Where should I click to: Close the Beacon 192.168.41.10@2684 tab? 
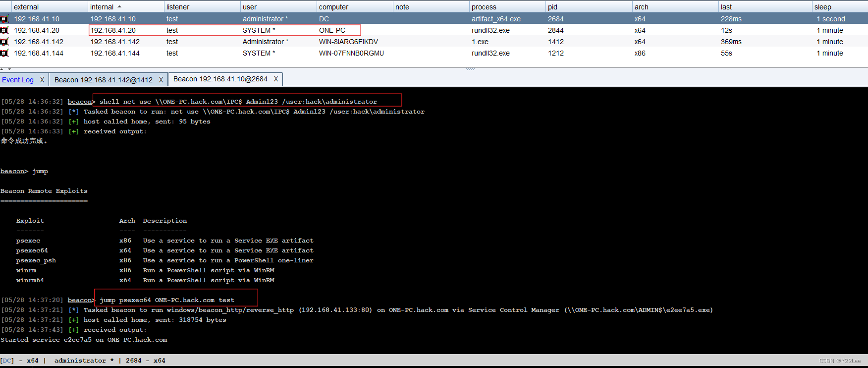(x=276, y=79)
